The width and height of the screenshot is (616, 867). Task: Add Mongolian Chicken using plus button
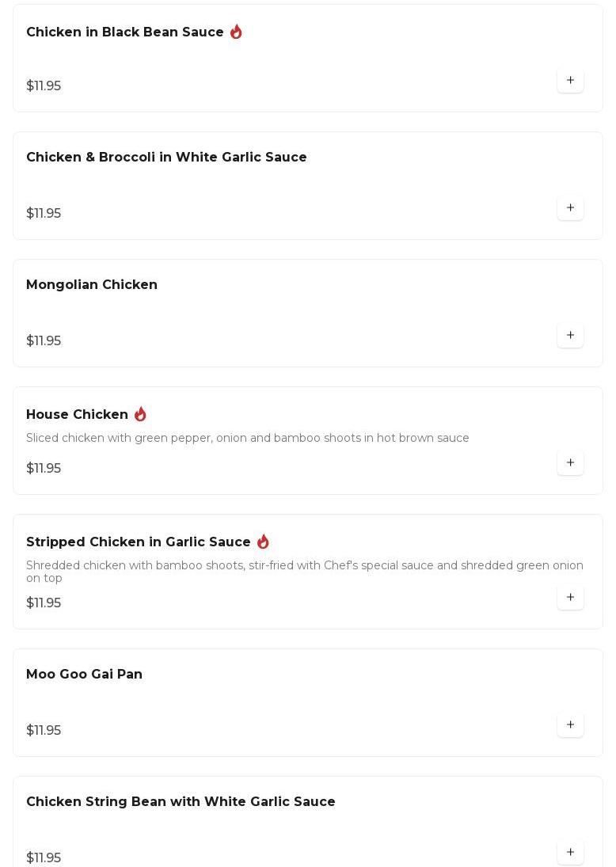point(570,335)
